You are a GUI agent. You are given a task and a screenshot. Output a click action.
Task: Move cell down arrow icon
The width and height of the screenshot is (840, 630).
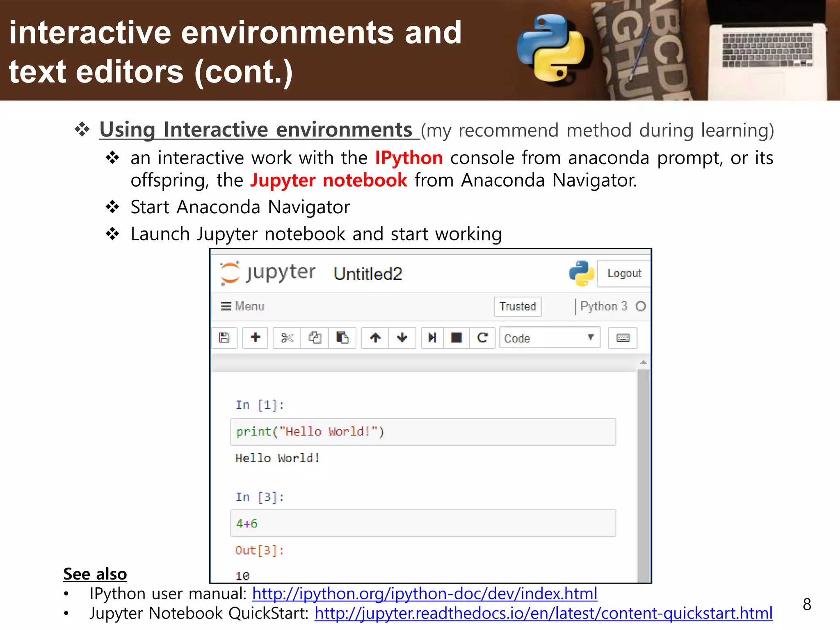[402, 338]
